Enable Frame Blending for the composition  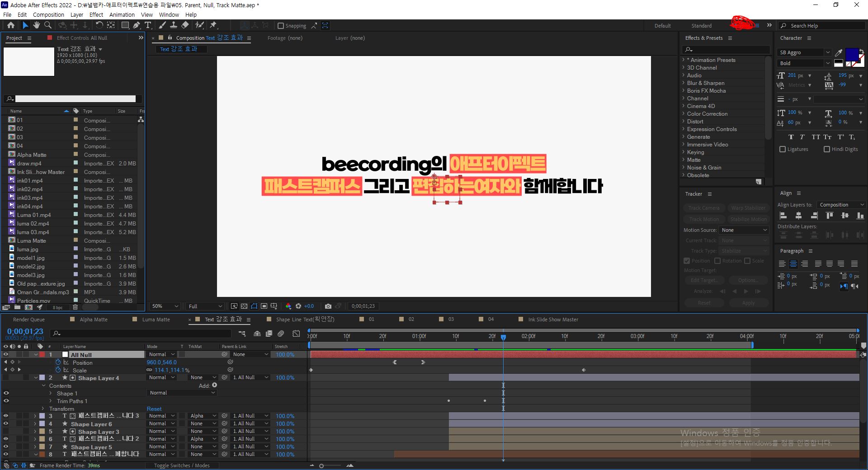click(x=269, y=334)
